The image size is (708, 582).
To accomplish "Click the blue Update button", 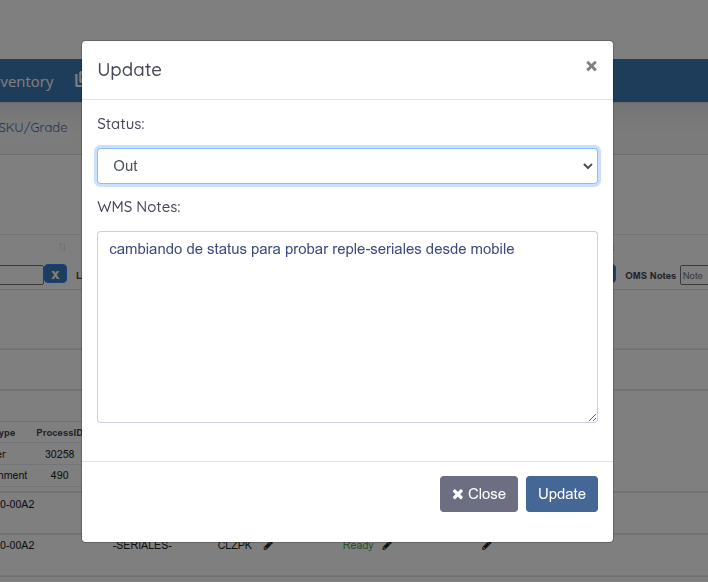I will (x=562, y=494).
